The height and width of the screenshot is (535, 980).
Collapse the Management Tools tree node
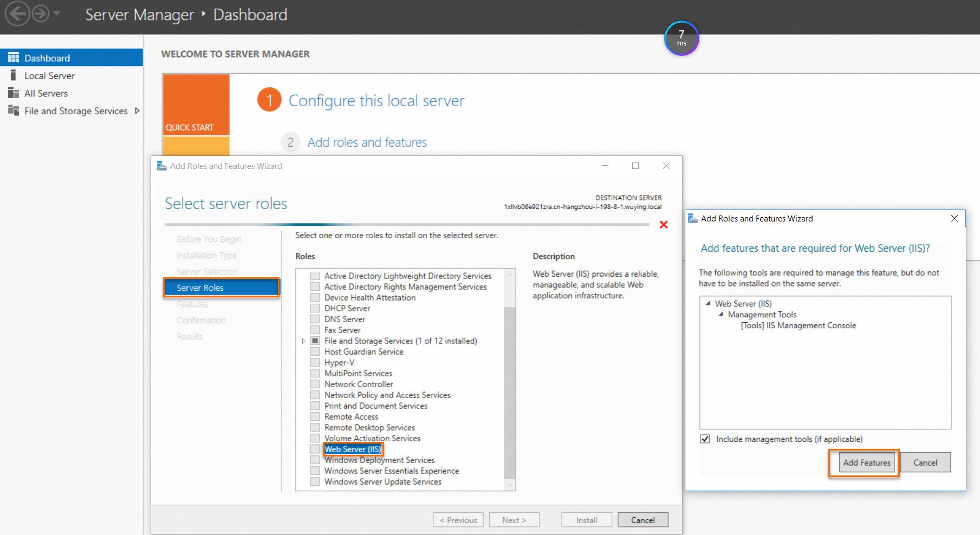click(721, 314)
